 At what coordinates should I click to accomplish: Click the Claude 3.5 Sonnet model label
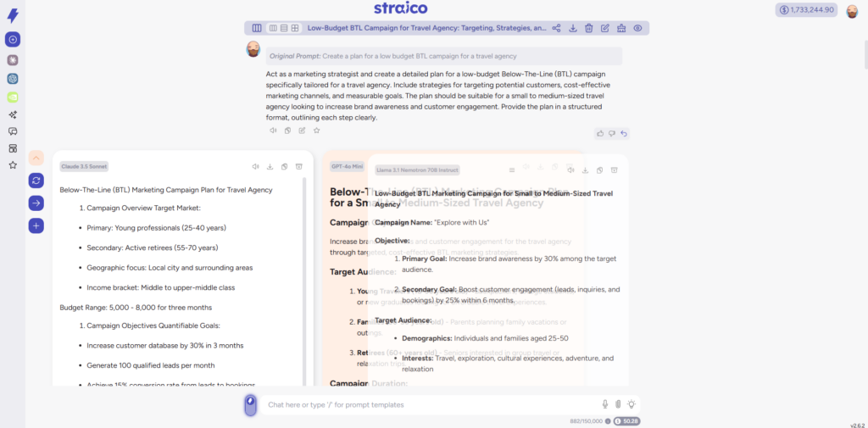[84, 166]
